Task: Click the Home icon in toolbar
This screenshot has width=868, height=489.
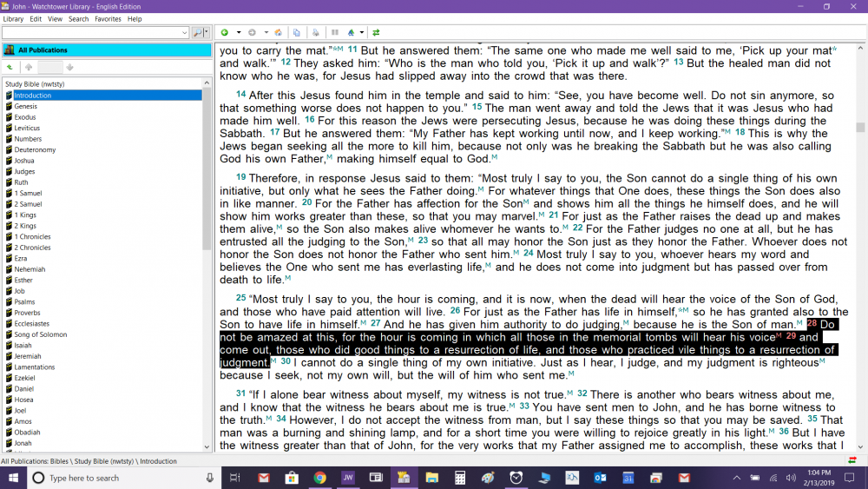Action: click(279, 33)
